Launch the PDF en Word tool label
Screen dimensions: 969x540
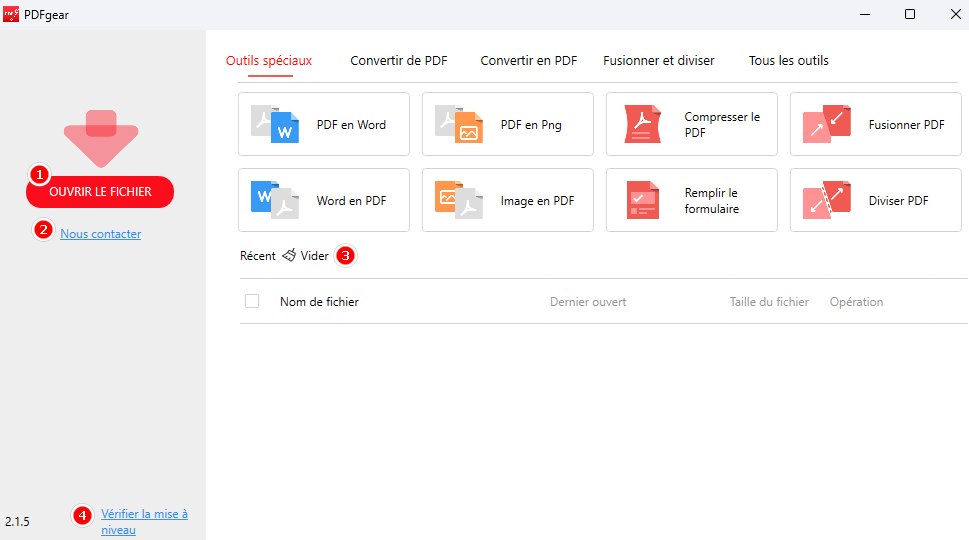pos(351,125)
